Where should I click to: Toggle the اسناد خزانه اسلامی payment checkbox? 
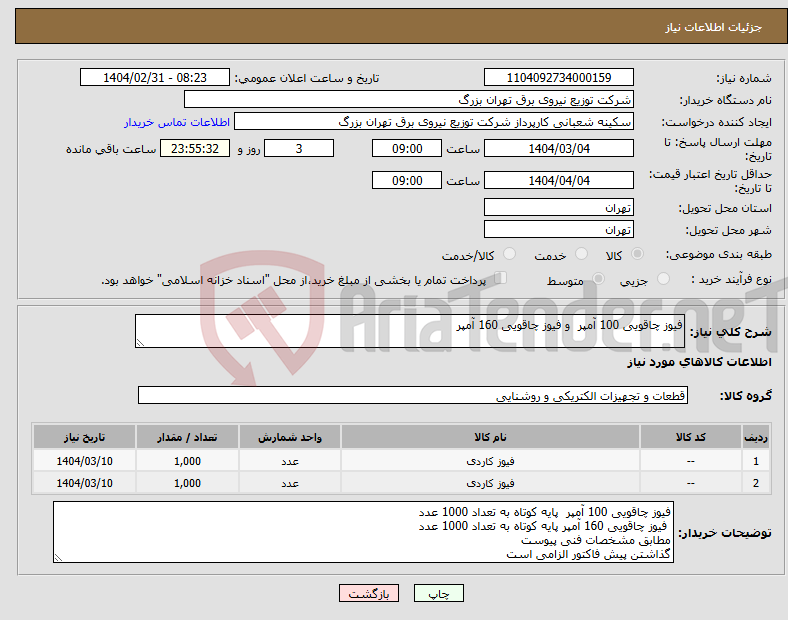point(501,278)
